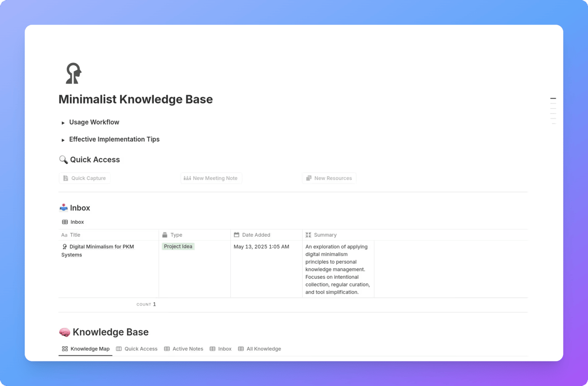Click the Knowledge Base heading text
Screen dimensions: 588x386
coord(110,332)
